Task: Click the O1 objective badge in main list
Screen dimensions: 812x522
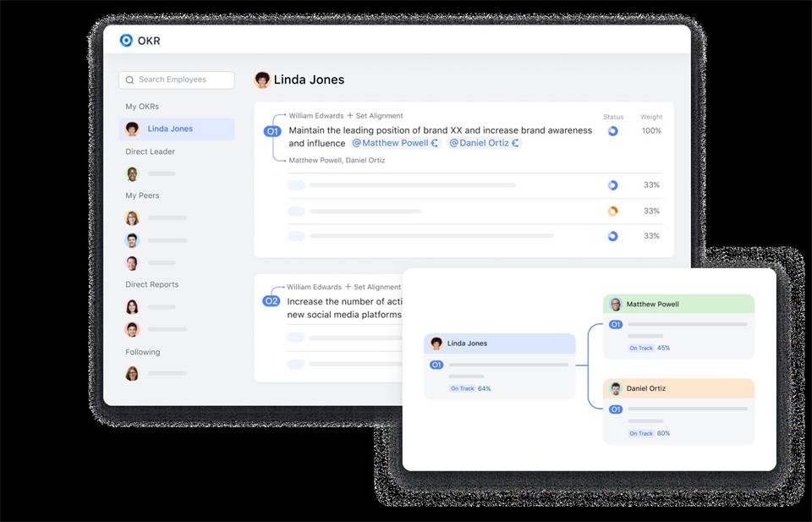Action: click(272, 131)
